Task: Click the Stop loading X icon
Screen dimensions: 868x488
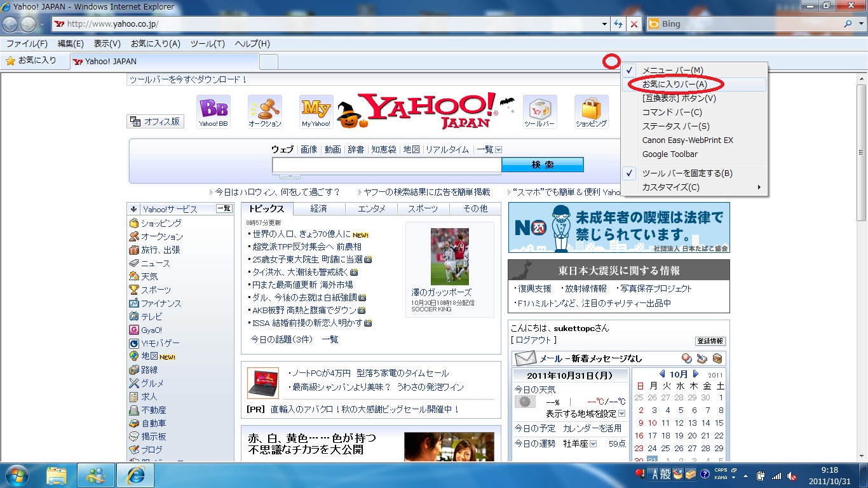Action: 634,24
